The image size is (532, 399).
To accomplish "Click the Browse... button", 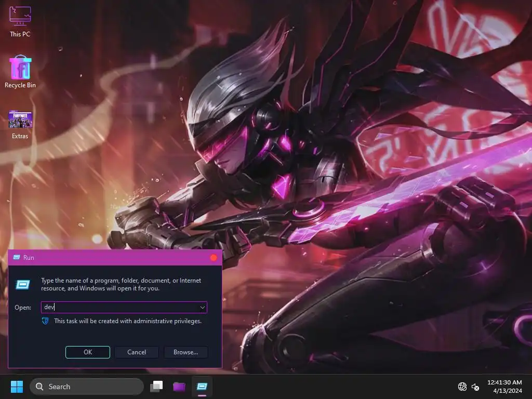I will coord(185,352).
